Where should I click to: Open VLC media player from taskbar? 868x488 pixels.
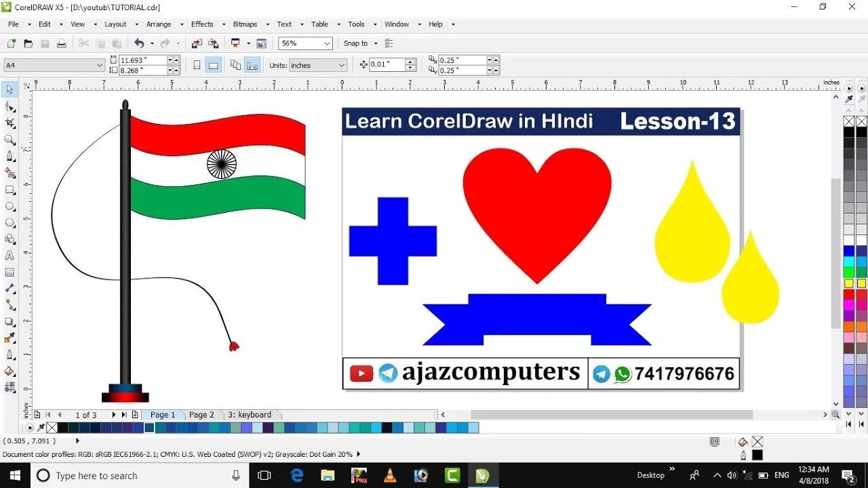390,475
